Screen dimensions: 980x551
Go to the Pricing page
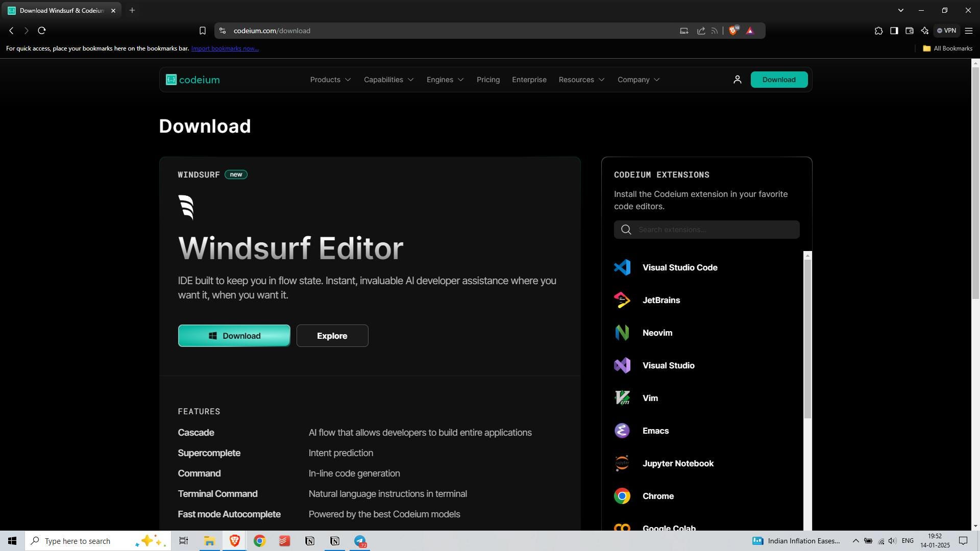click(x=488, y=80)
